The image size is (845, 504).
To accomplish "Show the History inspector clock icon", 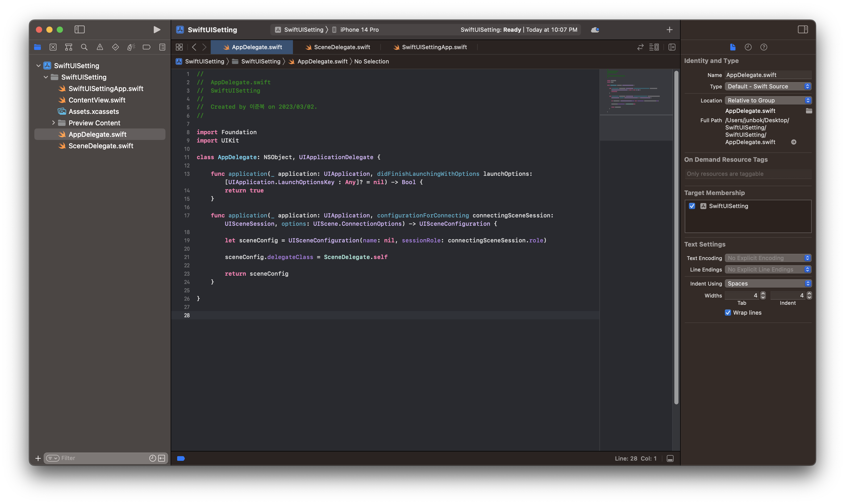I will click(748, 47).
